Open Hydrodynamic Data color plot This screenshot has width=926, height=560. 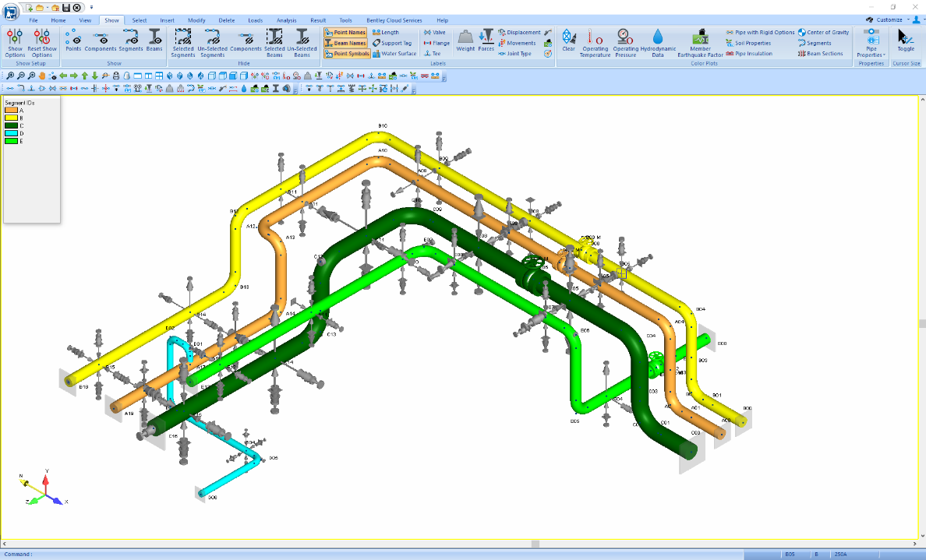tap(658, 43)
